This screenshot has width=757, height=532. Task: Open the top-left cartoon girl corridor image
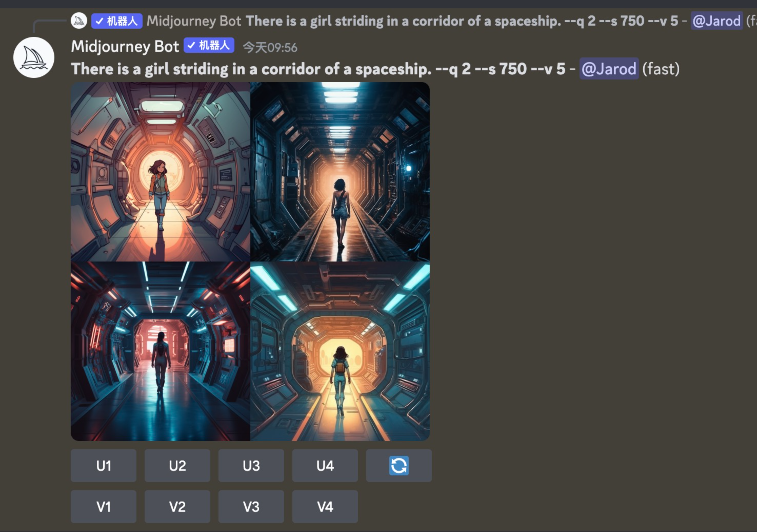161,172
